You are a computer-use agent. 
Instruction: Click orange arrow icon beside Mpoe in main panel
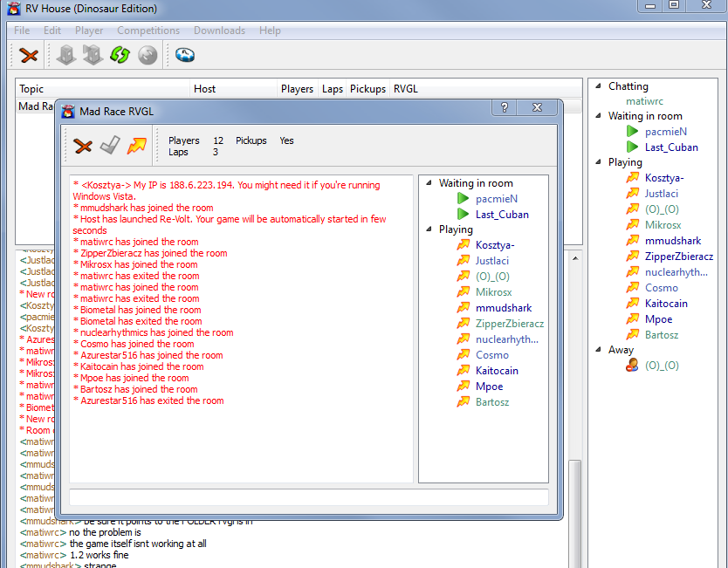point(632,318)
